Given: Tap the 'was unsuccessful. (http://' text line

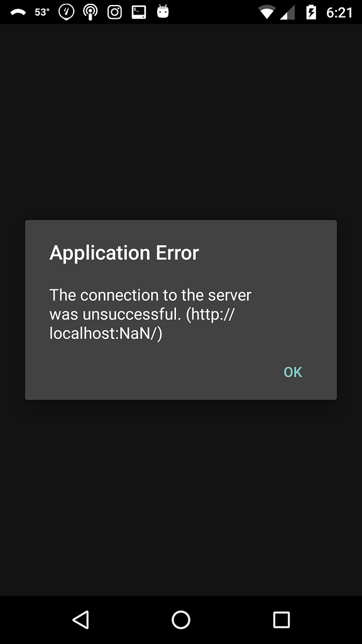Looking at the screenshot, I should pyautogui.click(x=141, y=314).
